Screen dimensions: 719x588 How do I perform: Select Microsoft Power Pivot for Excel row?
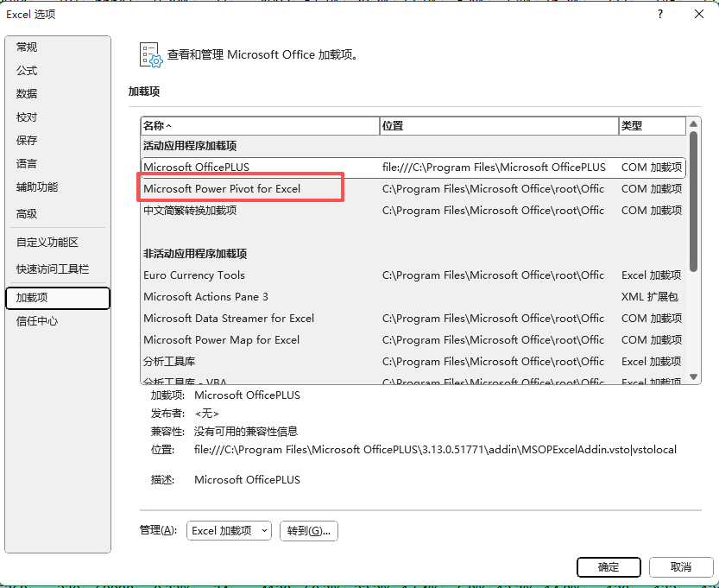point(222,189)
